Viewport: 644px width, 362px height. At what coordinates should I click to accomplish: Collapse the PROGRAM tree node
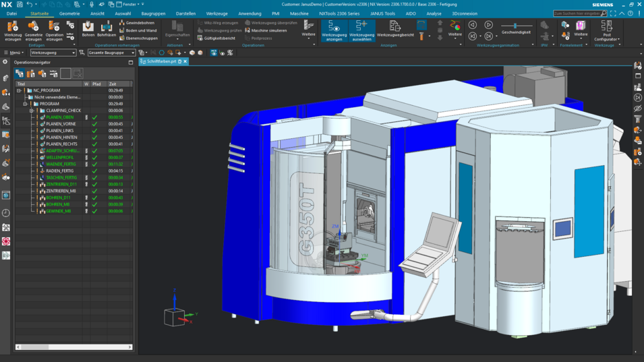[26, 104]
